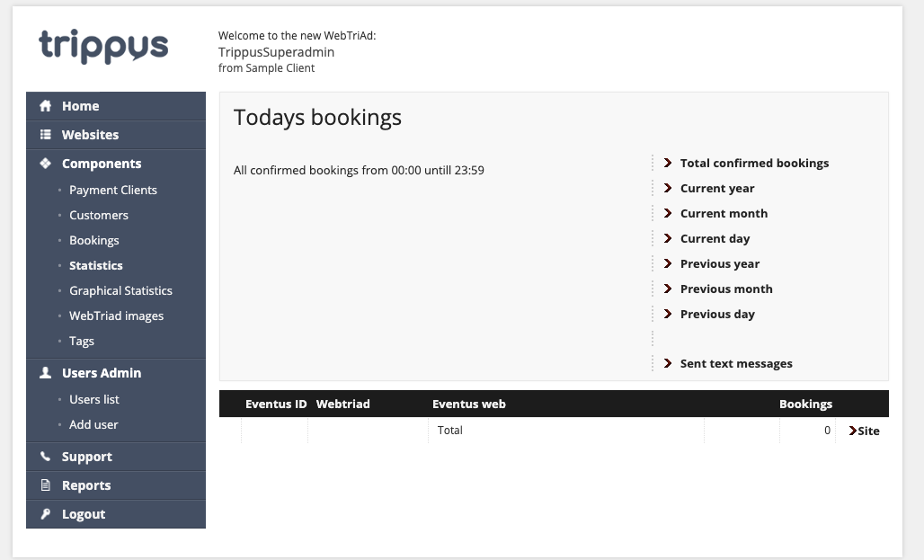
Task: Click arrow beside Sent text messages
Action: (668, 363)
